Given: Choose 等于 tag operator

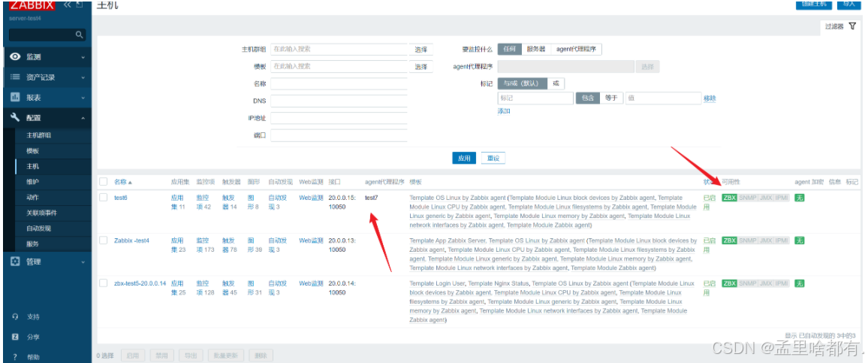Looking at the screenshot, I should (x=611, y=98).
